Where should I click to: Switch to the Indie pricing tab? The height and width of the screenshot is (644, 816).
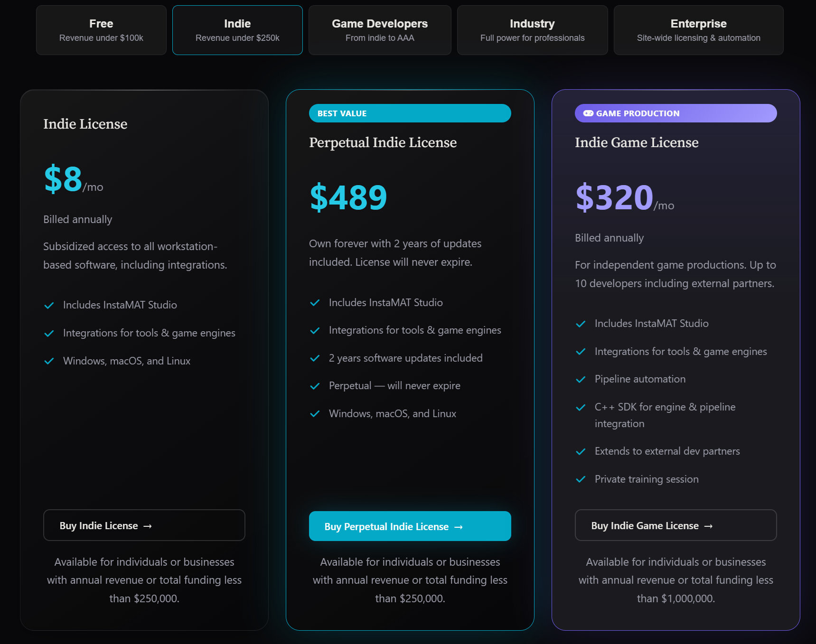coord(237,30)
